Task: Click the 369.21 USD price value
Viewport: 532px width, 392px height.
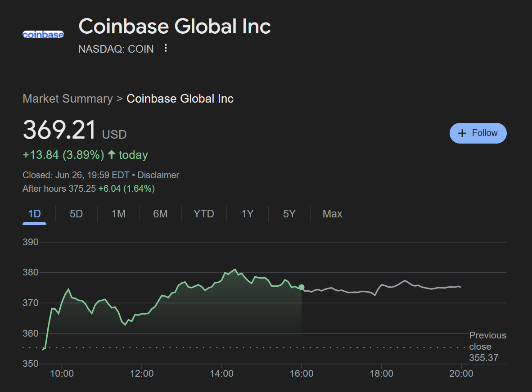Action: click(60, 131)
